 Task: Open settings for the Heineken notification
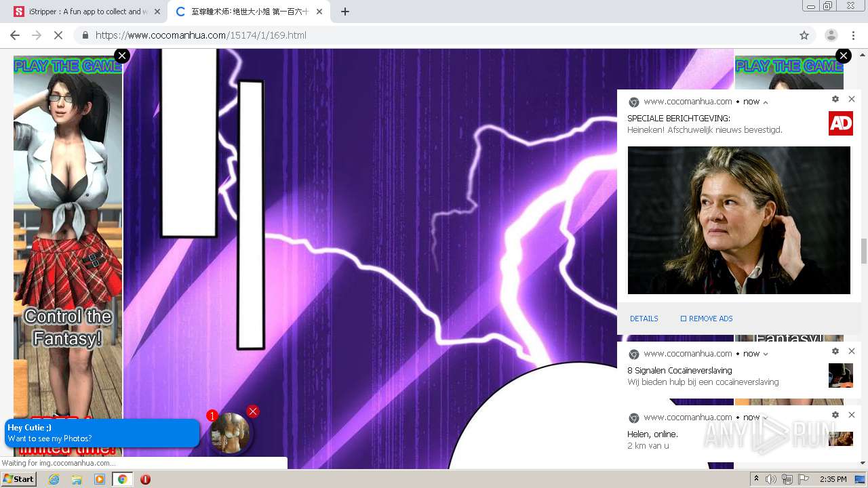[x=835, y=99]
